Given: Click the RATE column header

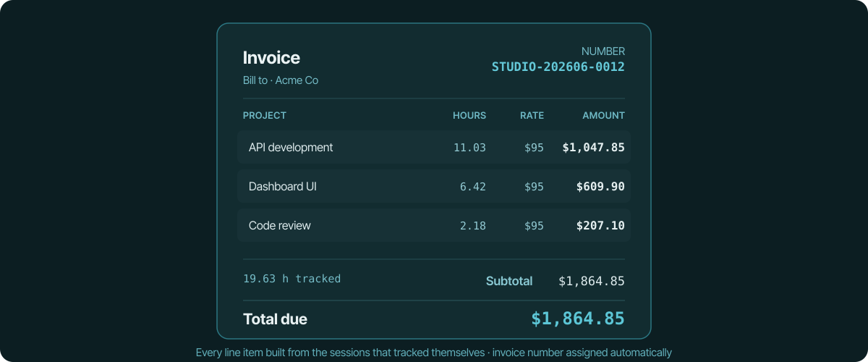Looking at the screenshot, I should point(532,116).
